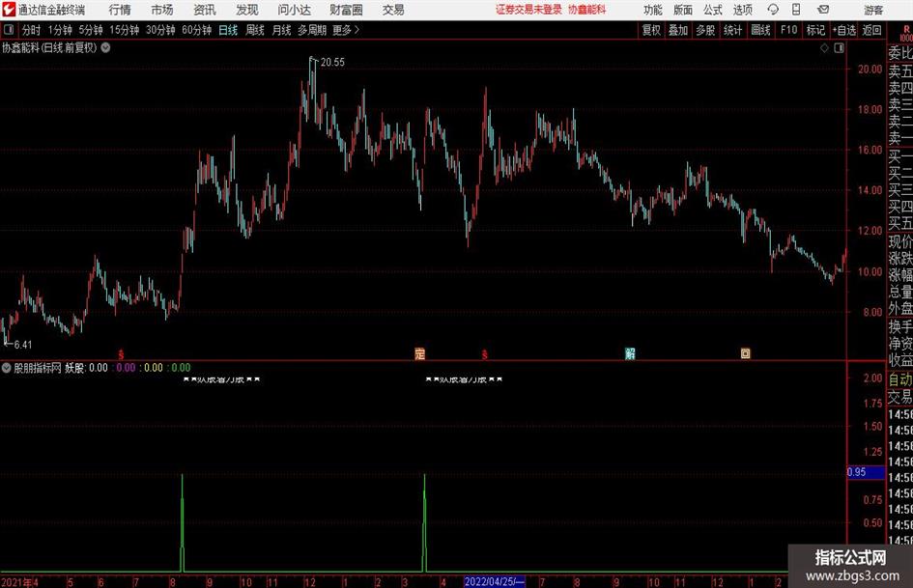Open the 资讯 menu
This screenshot has height=588, width=913.
pos(205,10)
